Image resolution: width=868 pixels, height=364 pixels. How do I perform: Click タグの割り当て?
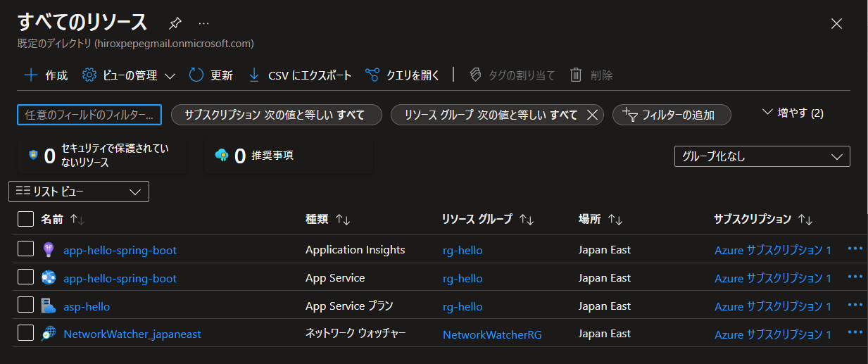(x=512, y=75)
